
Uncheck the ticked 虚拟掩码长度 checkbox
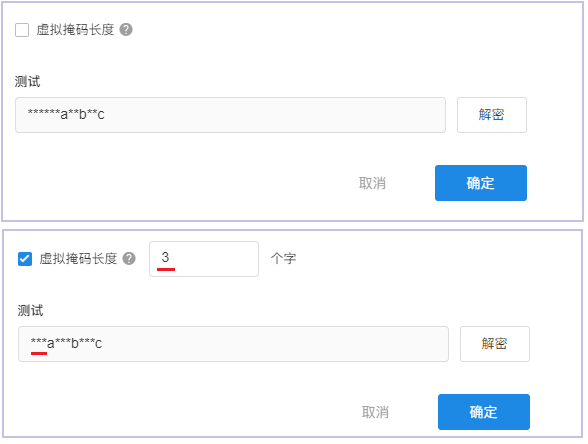tap(25, 259)
